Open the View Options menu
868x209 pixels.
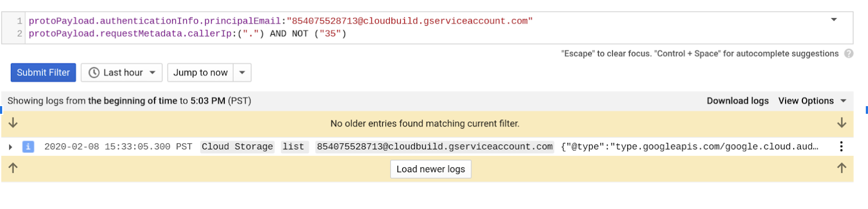812,101
